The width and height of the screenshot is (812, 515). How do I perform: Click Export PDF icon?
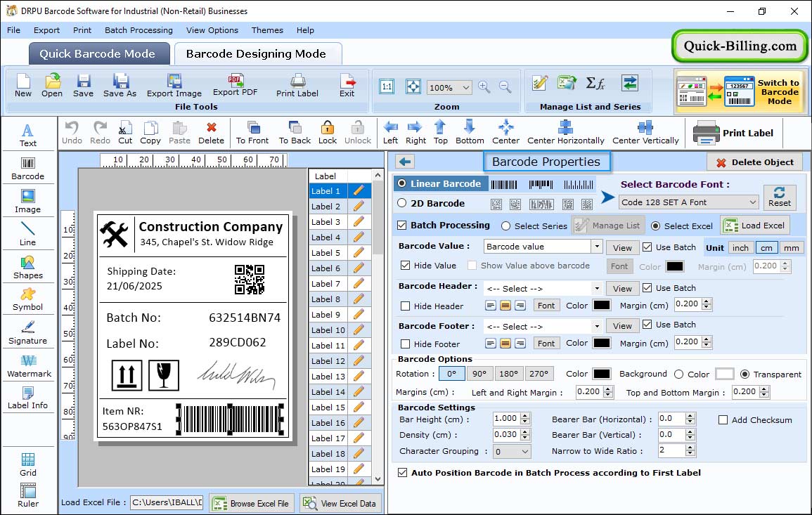(x=235, y=85)
